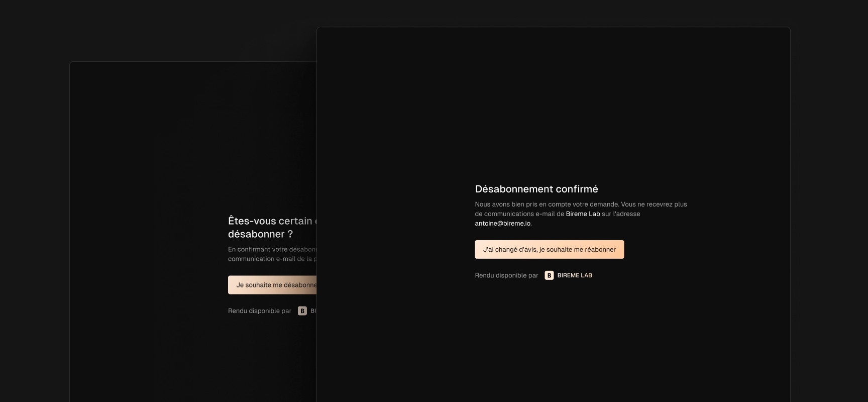Click the highlighted "Bireme Lab" name in the paragraph
This screenshot has height=402, width=868.
(583, 214)
